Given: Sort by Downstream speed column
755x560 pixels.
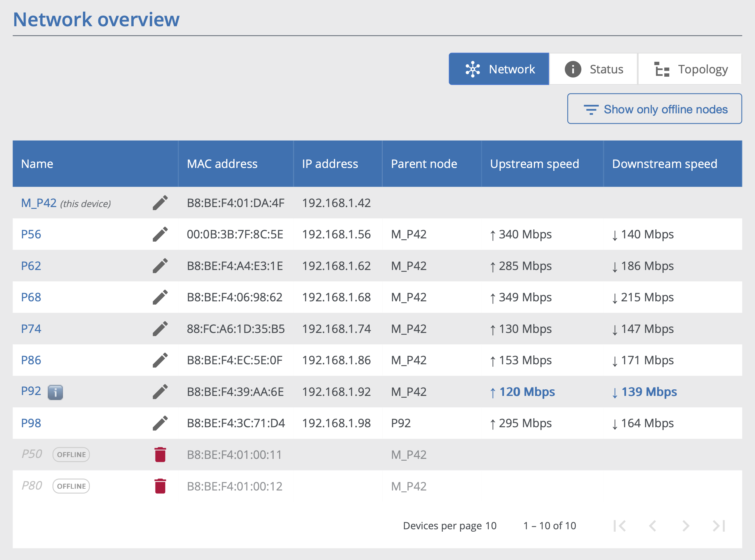Looking at the screenshot, I should (673, 164).
